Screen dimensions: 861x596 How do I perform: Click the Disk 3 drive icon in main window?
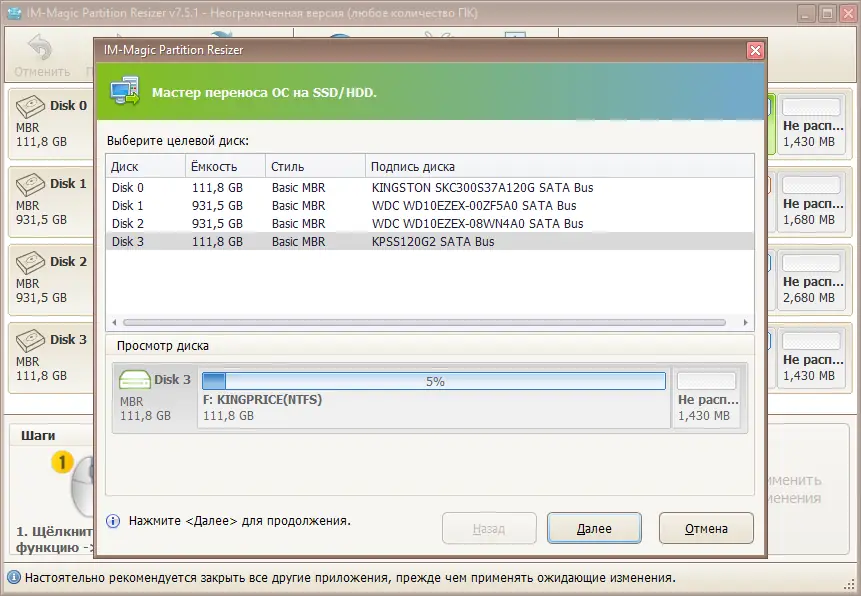(x=30, y=340)
